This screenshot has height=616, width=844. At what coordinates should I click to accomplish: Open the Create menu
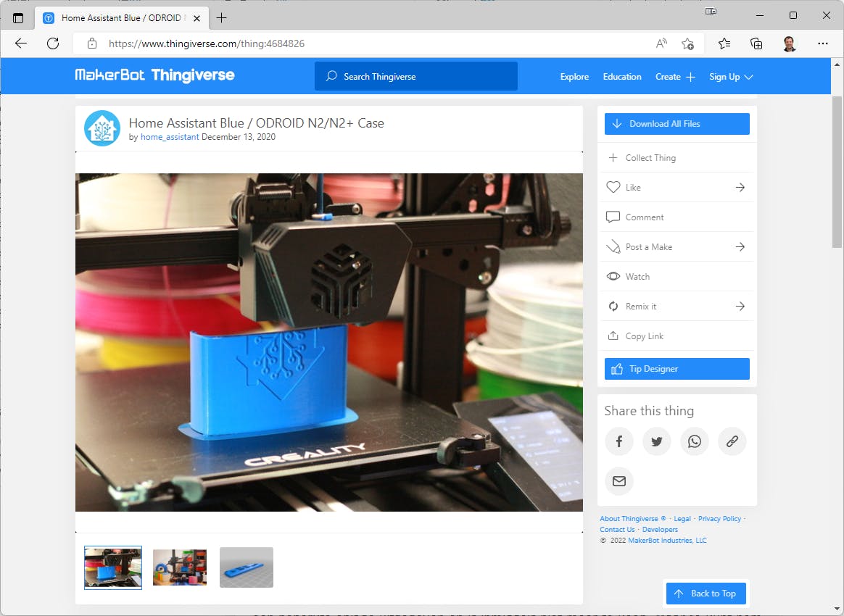tap(675, 77)
